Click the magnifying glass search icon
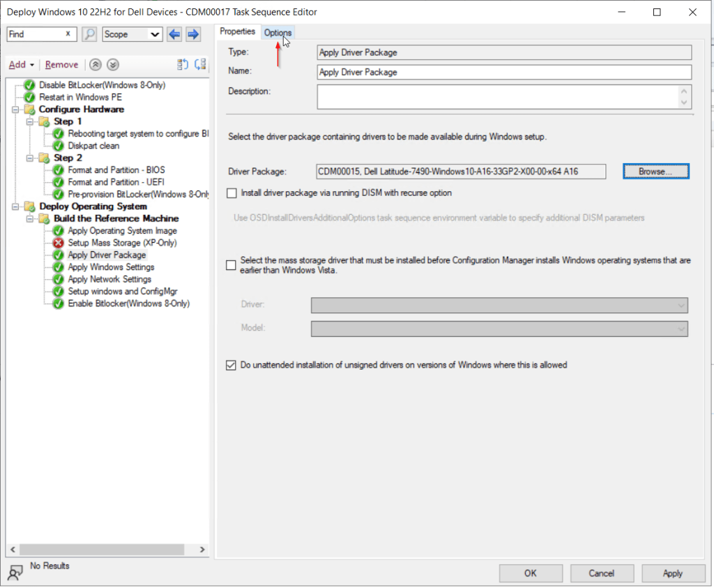Viewport: 714px width, 588px height. (89, 34)
